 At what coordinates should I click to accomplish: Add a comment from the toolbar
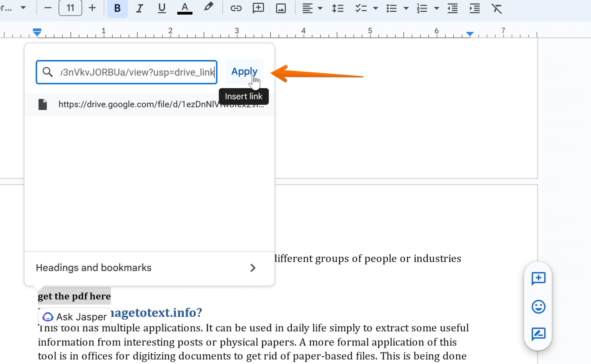(258, 8)
